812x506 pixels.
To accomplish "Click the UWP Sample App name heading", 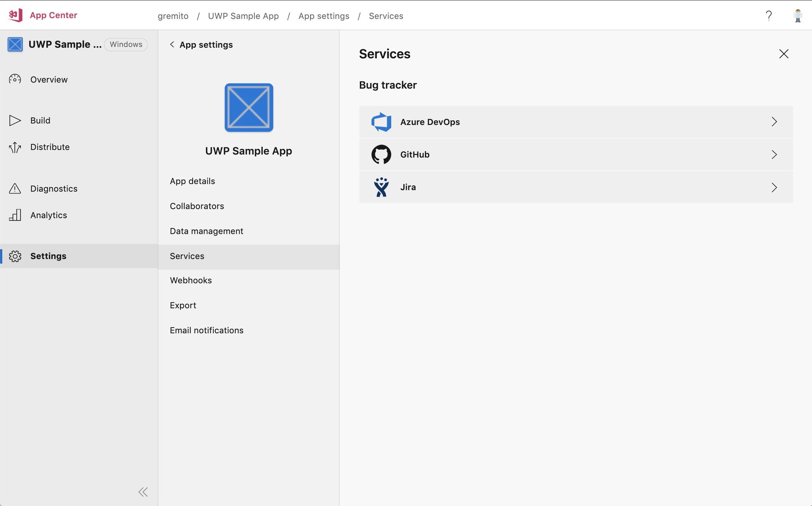I will [x=249, y=151].
